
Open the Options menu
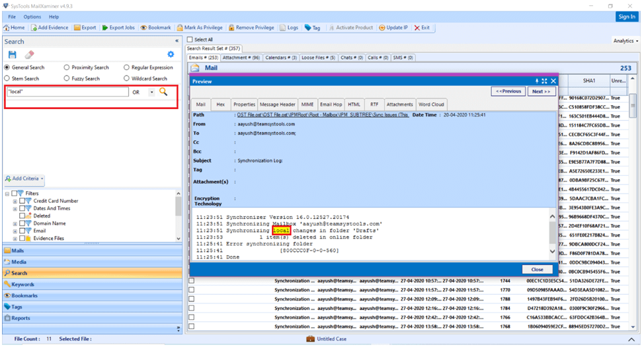tap(32, 17)
